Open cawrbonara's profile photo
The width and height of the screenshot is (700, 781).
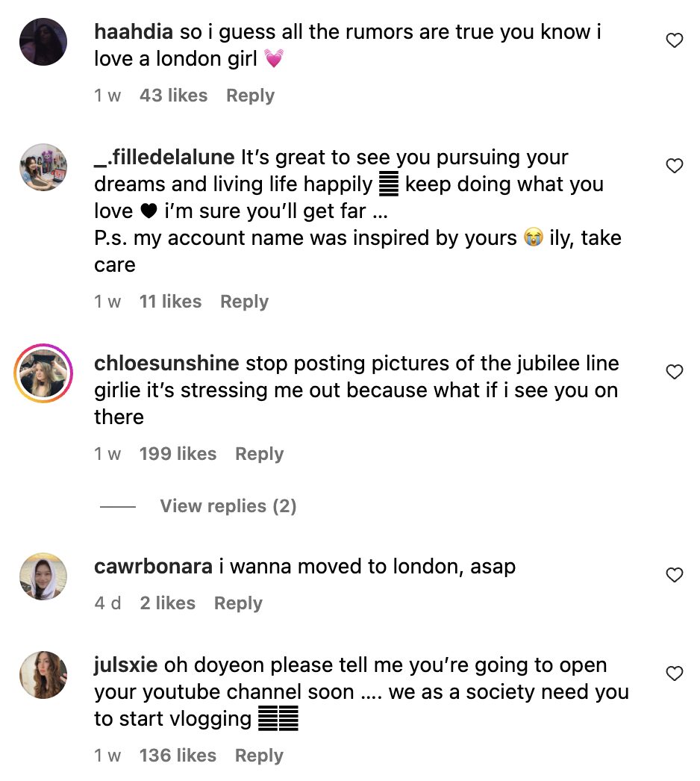(43, 576)
